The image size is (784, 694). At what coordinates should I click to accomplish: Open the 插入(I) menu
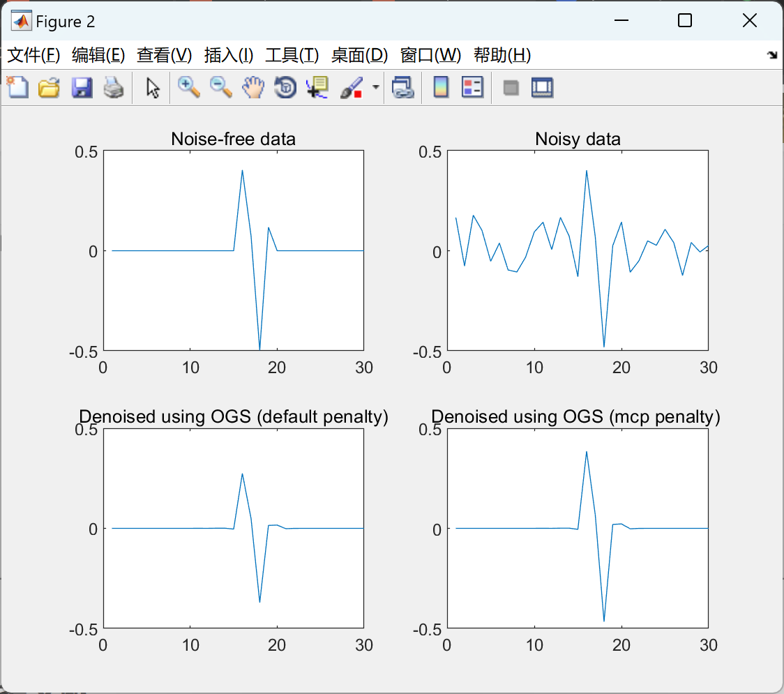pyautogui.click(x=229, y=55)
